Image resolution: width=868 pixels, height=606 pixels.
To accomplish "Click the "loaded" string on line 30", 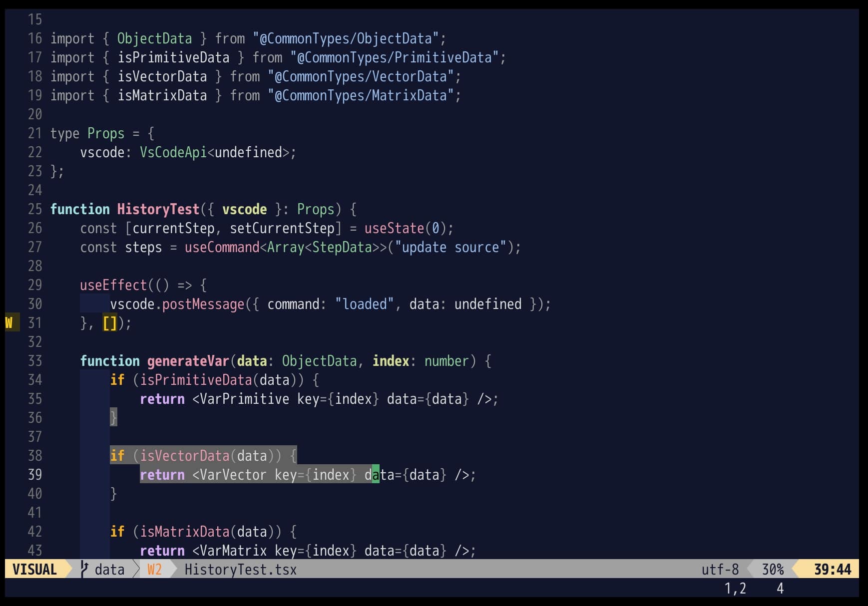I will (x=365, y=304).
